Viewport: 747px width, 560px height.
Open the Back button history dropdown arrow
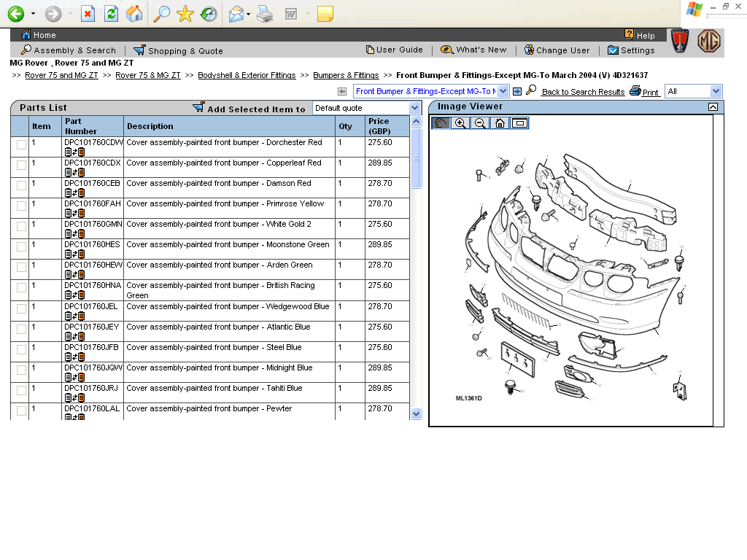pyautogui.click(x=33, y=14)
